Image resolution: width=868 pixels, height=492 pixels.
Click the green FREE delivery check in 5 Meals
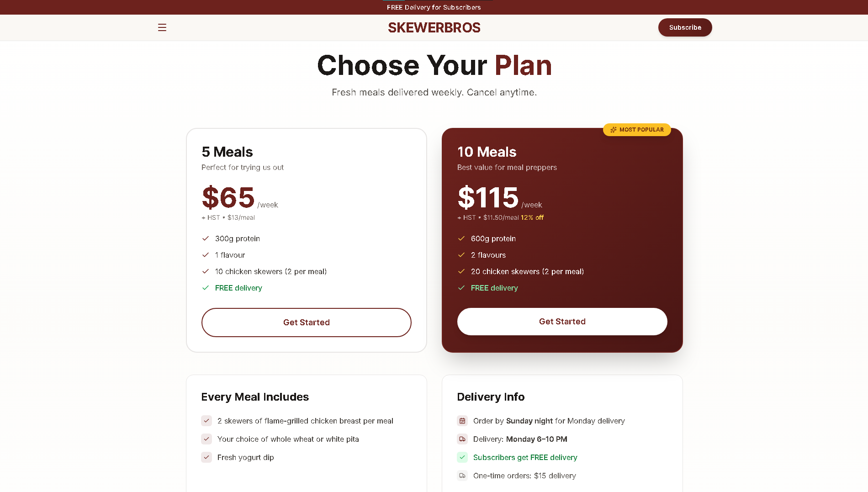click(206, 288)
